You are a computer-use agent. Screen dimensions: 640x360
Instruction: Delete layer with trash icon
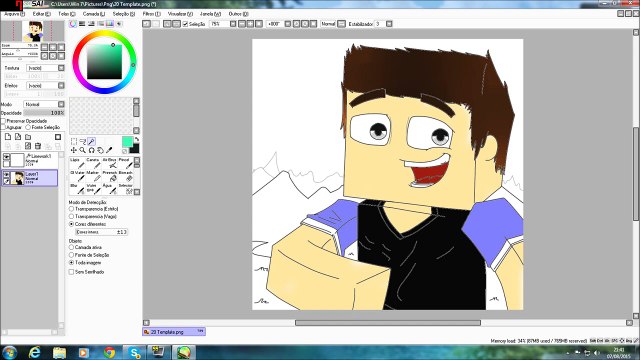pos(38,146)
